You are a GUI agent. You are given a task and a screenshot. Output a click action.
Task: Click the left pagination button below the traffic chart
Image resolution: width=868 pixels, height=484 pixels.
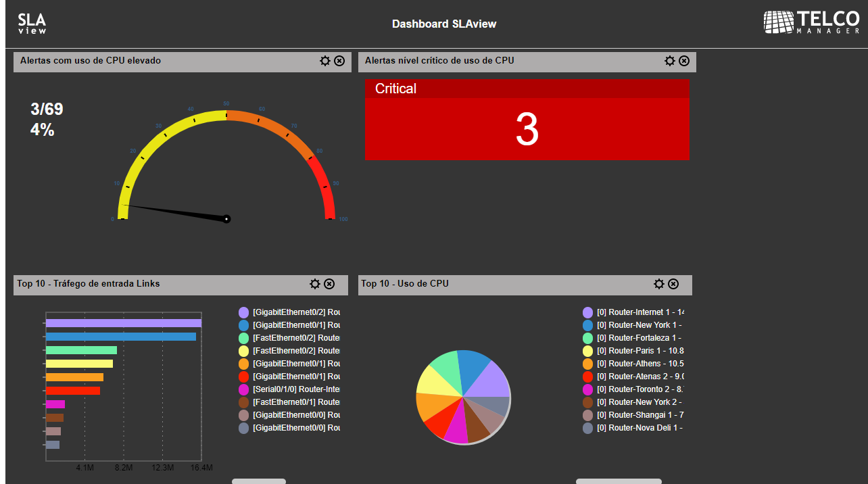tap(259, 481)
